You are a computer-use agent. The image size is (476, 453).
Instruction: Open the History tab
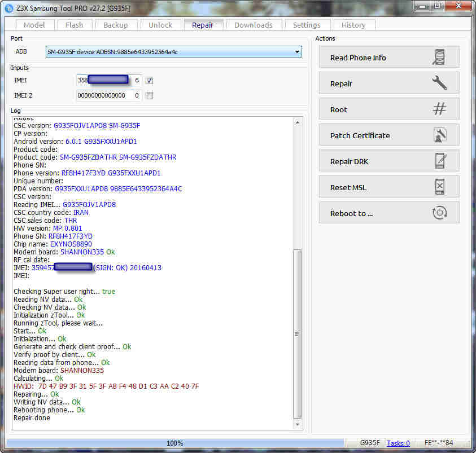[x=353, y=25]
